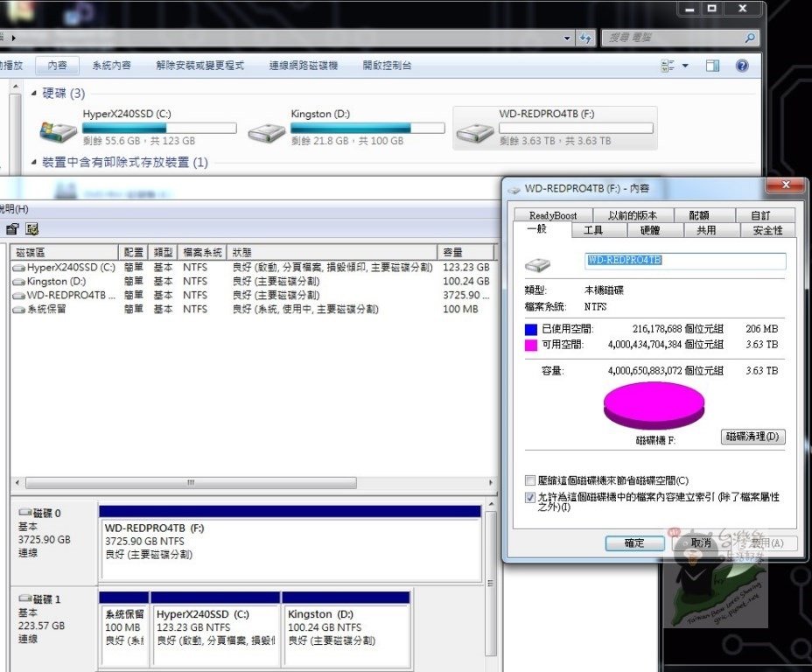812x672 pixels.
Task: Click the disk graphical view vertical scrollbar
Action: coord(490,583)
